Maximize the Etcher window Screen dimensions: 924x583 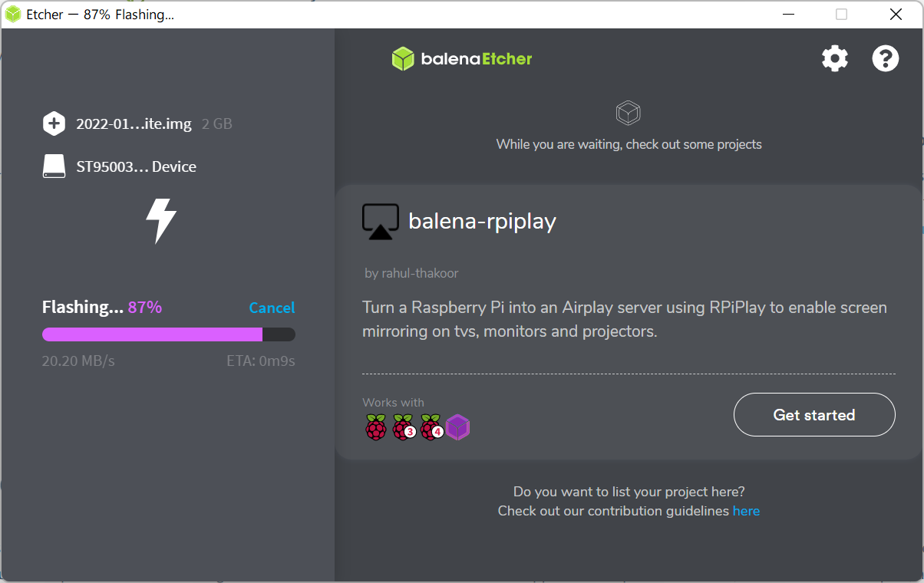(842, 15)
